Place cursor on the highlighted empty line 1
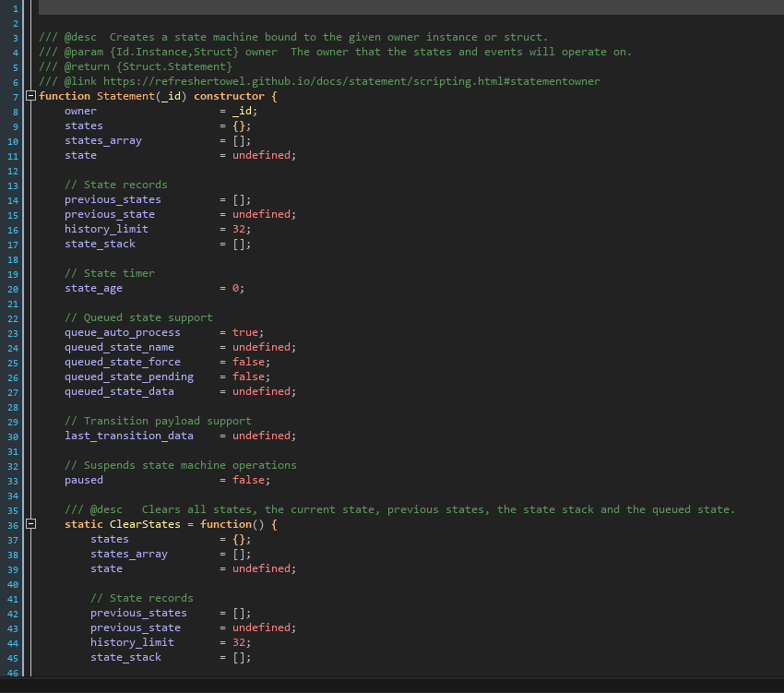784x693 pixels. pyautogui.click(x=369, y=7)
